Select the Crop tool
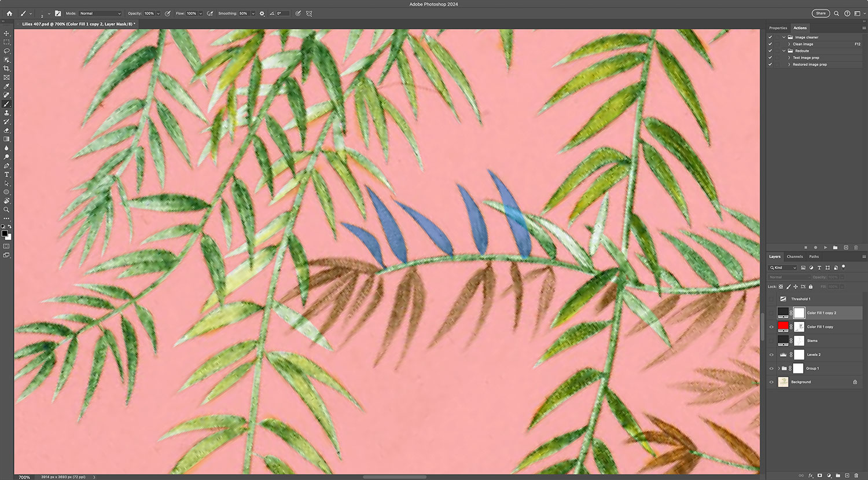 [6, 68]
